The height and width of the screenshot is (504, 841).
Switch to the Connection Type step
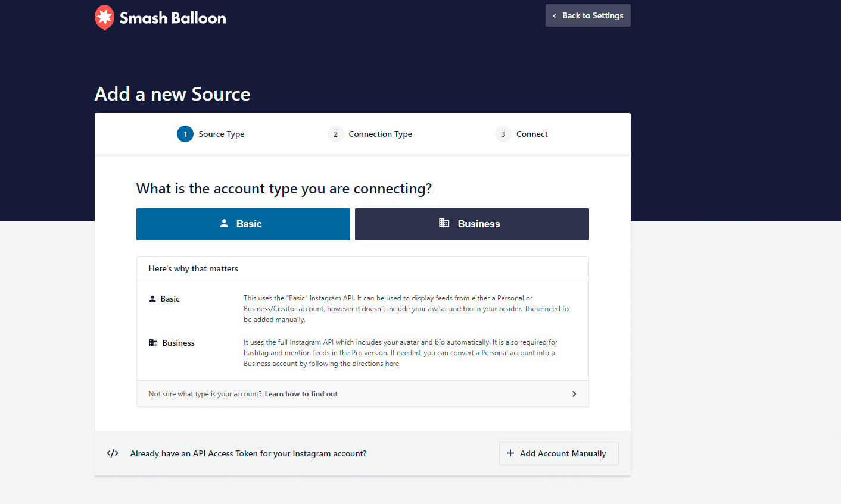(x=380, y=134)
